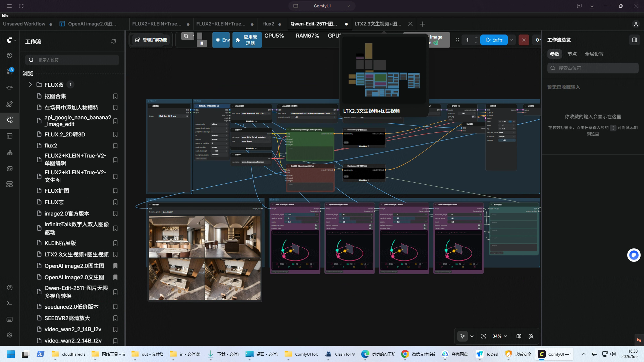Bookmark the FLUX.2_2D转3D workflow
This screenshot has height=362, width=644.
(115, 134)
